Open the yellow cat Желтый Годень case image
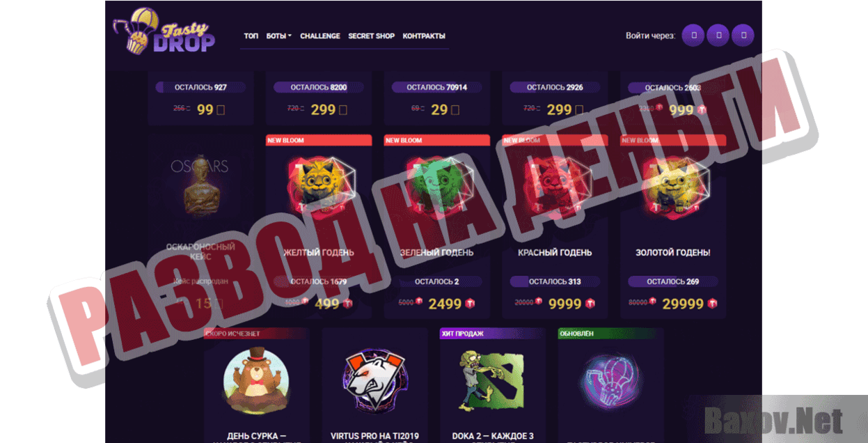Screen dimensions: 868x443 coord(319,185)
